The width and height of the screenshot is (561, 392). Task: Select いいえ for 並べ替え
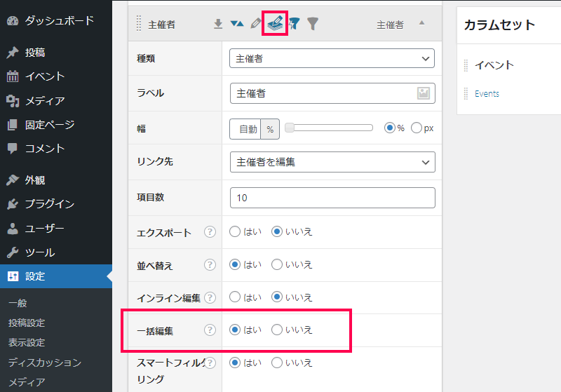coord(276,264)
